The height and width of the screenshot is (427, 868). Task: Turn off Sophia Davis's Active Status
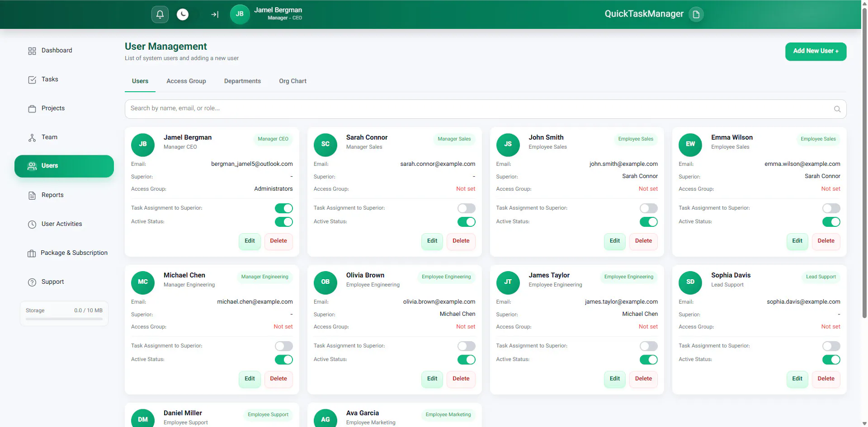point(831,360)
